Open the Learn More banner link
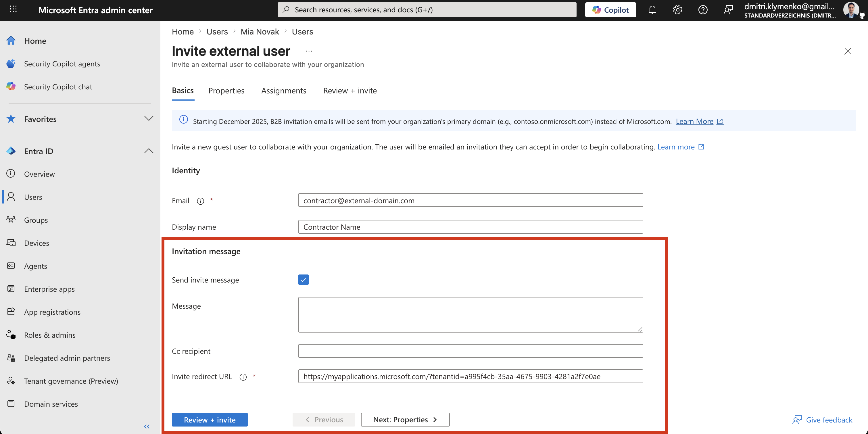The image size is (868, 434). [x=700, y=121]
